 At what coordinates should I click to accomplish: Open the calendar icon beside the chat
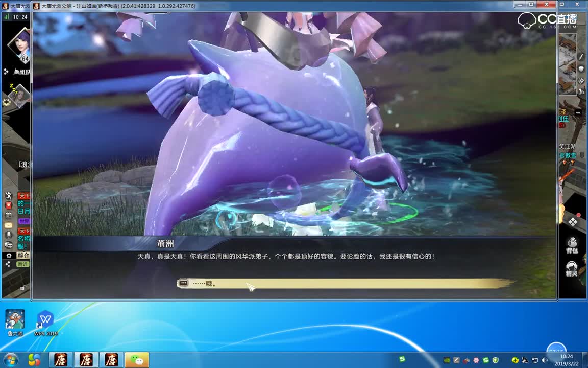click(x=8, y=216)
